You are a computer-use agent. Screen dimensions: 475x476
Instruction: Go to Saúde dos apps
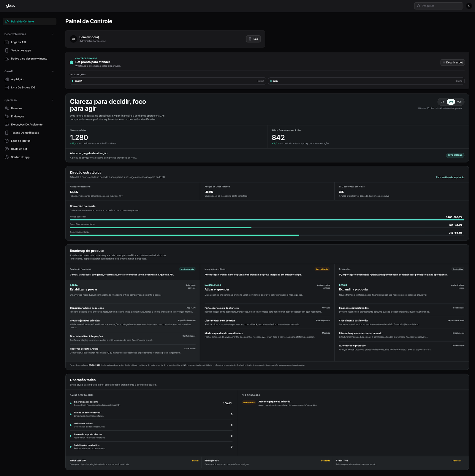tap(30, 50)
